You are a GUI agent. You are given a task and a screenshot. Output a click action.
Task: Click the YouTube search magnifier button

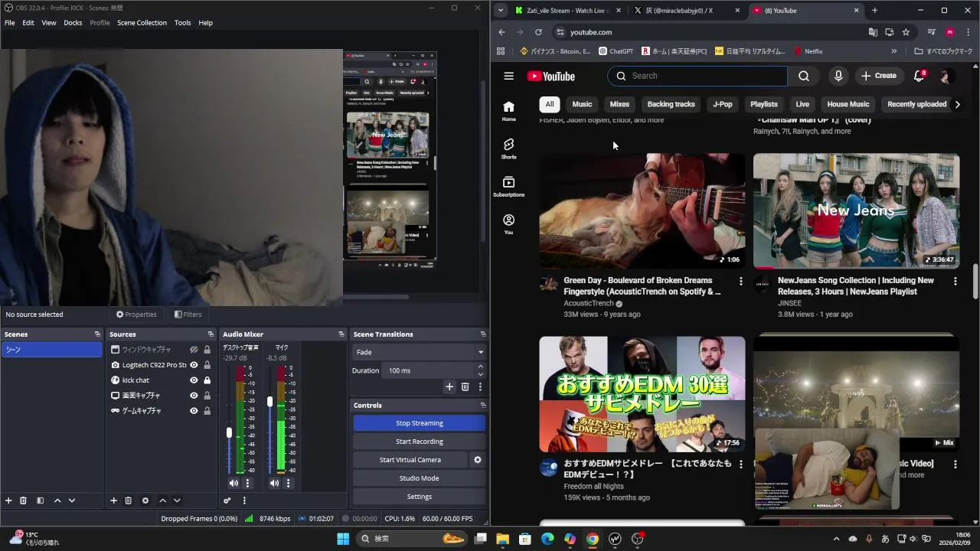803,76
